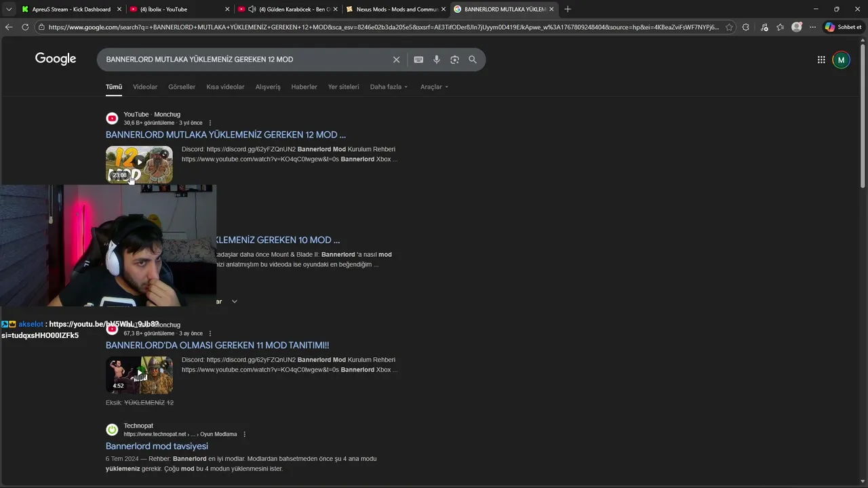Viewport: 868px width, 488px height.
Task: Submit search with magnifier icon
Action: [x=473, y=60]
